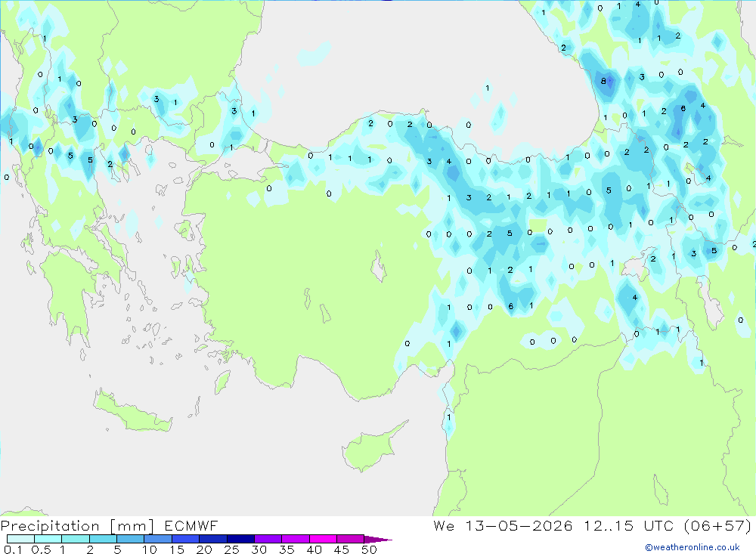756x554 pixels.
Task: Click the '12..15 UTC' time text
Action: (629, 525)
